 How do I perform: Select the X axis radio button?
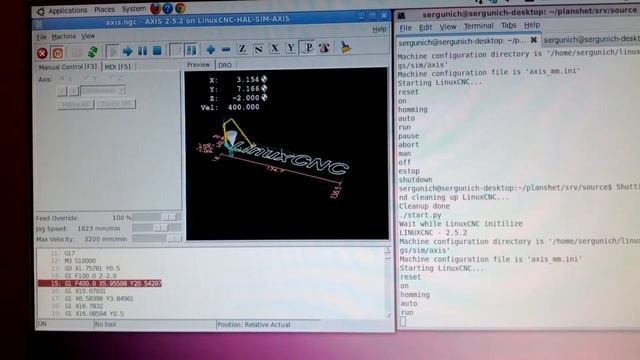pos(66,78)
